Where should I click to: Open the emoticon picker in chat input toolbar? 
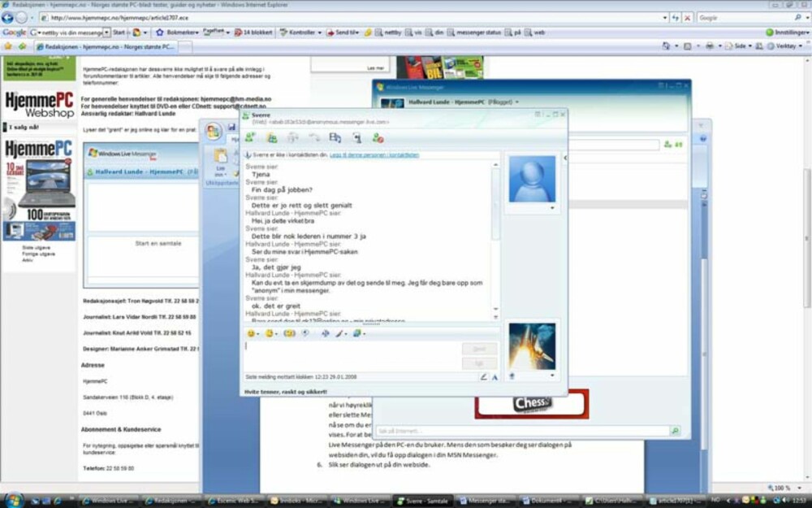[x=253, y=333]
